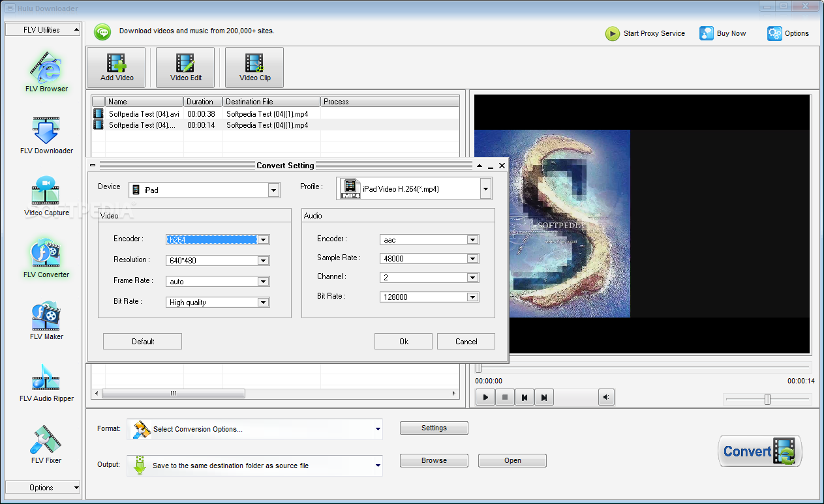The width and height of the screenshot is (824, 504).
Task: Click the Destination File column header
Action: 271,102
